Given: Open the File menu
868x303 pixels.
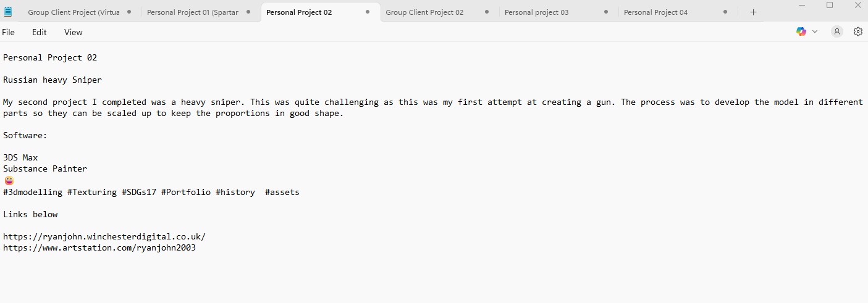Looking at the screenshot, I should pos(9,32).
